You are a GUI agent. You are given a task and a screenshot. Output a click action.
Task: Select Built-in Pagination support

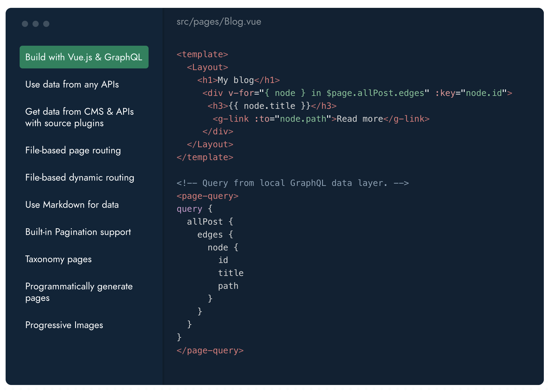pos(78,232)
